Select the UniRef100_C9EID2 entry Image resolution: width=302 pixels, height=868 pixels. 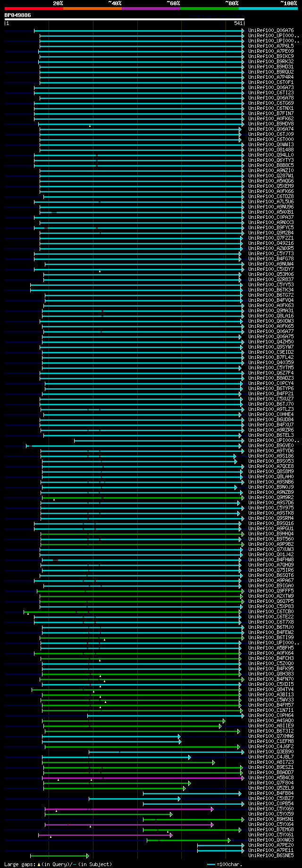[x=271, y=352]
